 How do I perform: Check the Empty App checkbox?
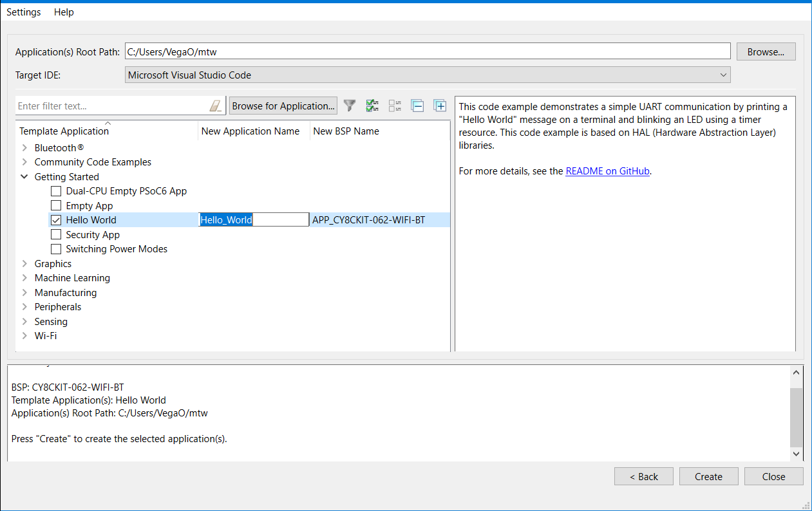tap(56, 206)
